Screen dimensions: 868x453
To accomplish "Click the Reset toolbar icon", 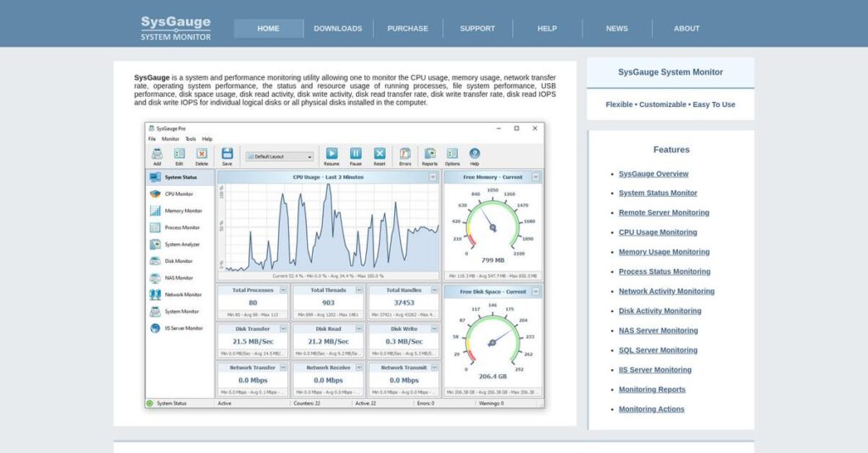I will tap(379, 154).
